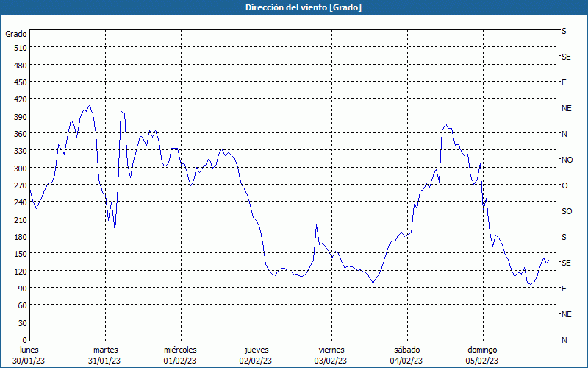The width and height of the screenshot is (588, 368).
Task: Select the 'O' compass label on right axis
Action: 564,185
